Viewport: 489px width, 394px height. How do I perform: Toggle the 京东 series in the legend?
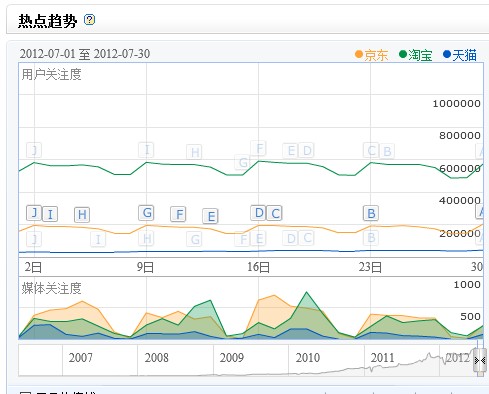pos(372,55)
